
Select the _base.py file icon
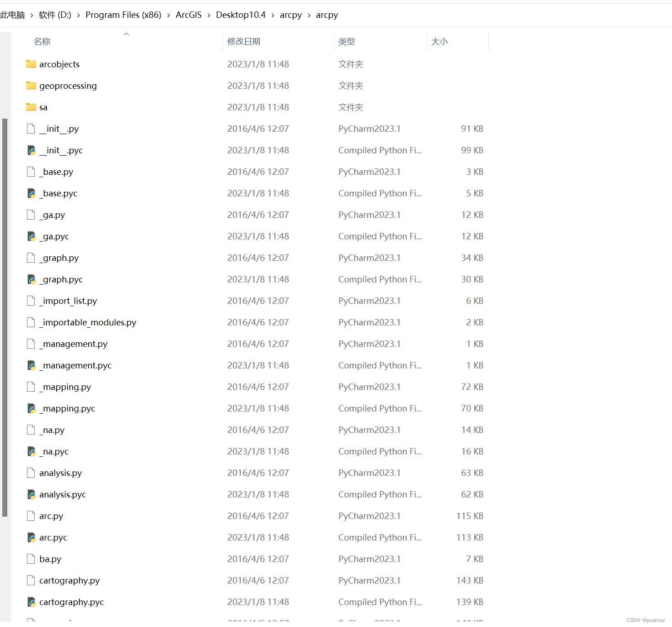click(x=31, y=172)
